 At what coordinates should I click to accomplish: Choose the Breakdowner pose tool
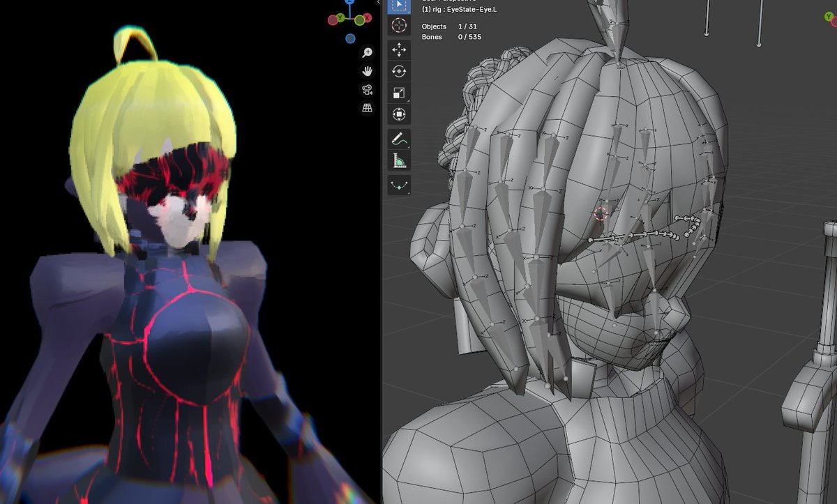pyautogui.click(x=399, y=185)
